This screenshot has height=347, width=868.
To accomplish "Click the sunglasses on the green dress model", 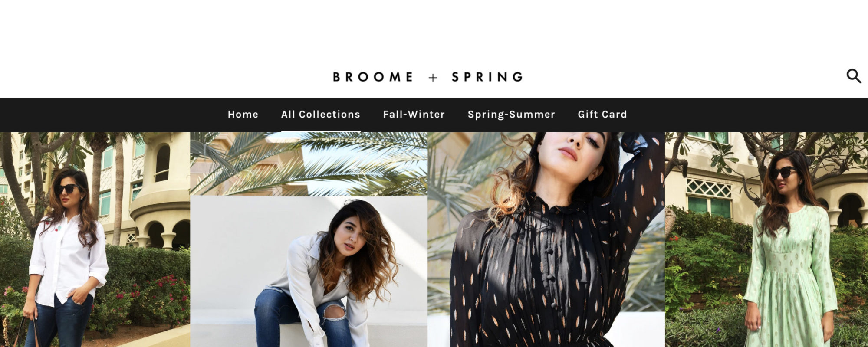I will pos(783,172).
